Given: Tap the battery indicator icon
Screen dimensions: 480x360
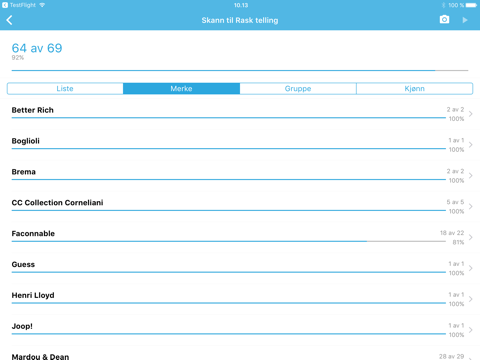Looking at the screenshot, I should [471, 5].
